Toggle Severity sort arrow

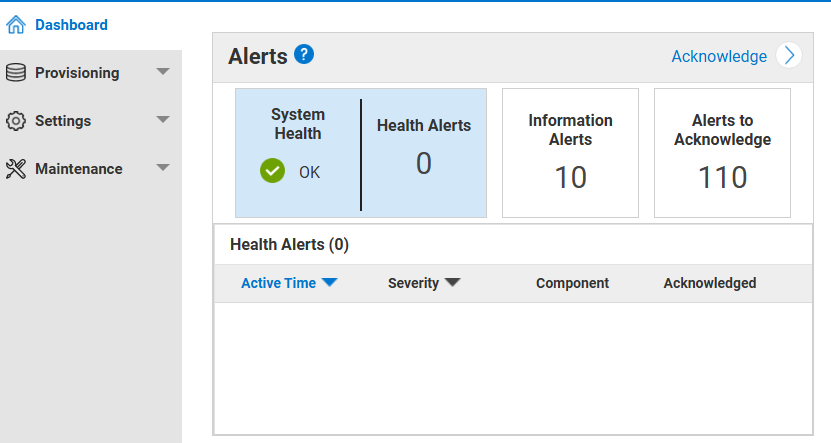pos(452,283)
